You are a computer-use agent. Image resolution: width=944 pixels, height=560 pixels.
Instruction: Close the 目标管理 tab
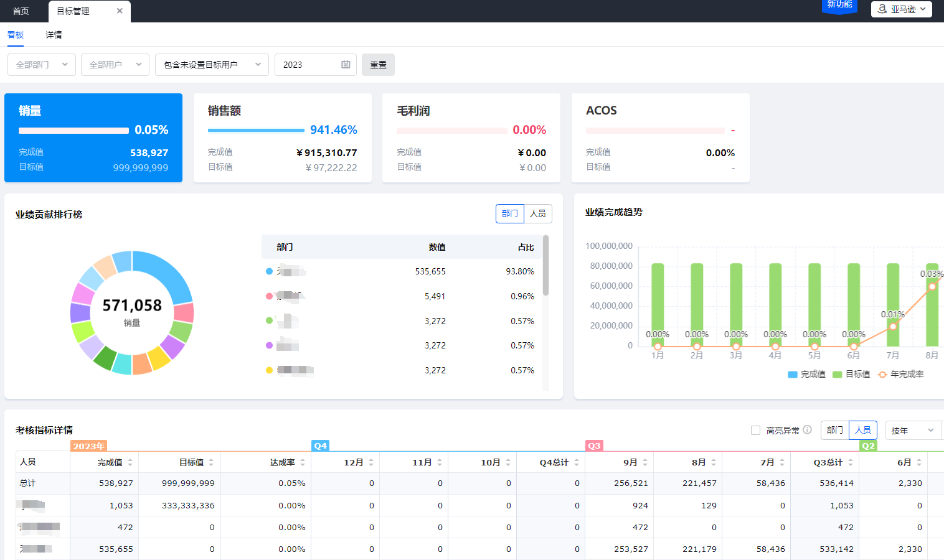(x=120, y=11)
